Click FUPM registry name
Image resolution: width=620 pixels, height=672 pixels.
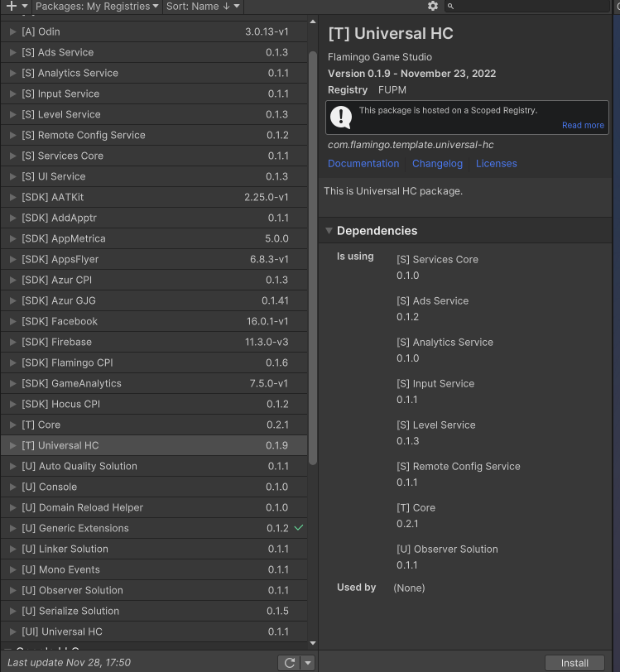pyautogui.click(x=392, y=90)
